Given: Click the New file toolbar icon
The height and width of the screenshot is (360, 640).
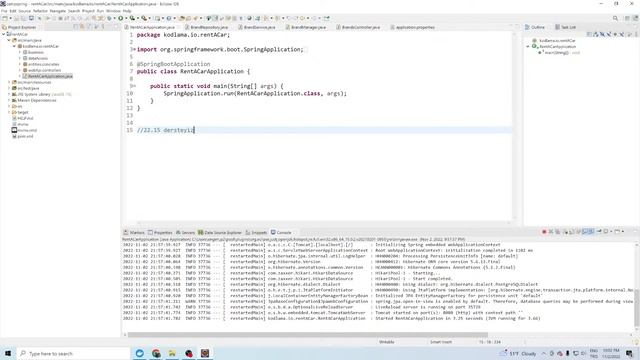Looking at the screenshot, I should [x=4, y=18].
